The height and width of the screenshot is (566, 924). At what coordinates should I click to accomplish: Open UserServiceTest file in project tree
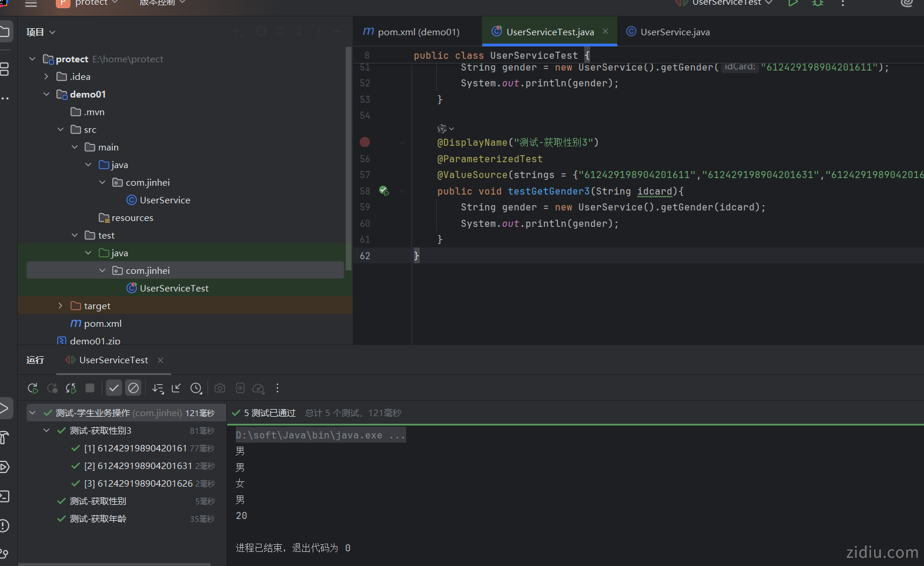point(174,288)
